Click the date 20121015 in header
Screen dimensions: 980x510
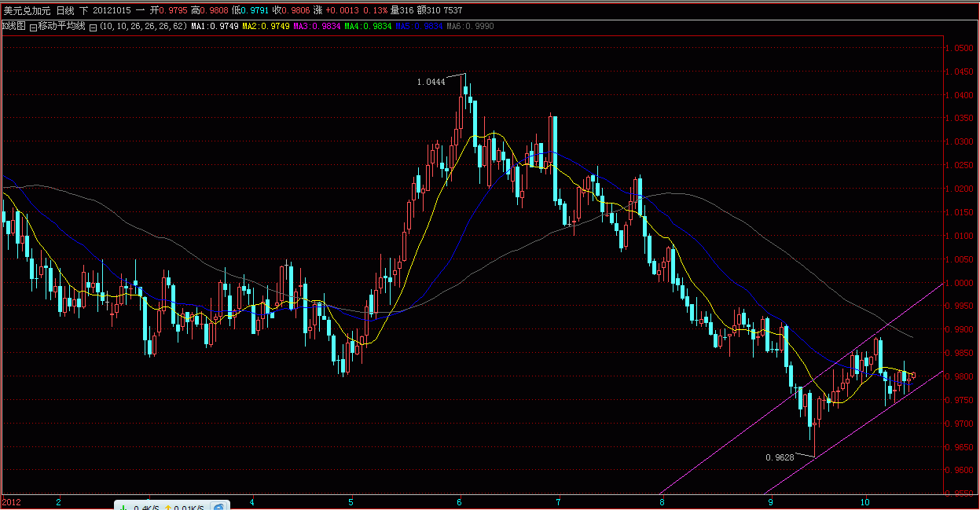click(112, 10)
